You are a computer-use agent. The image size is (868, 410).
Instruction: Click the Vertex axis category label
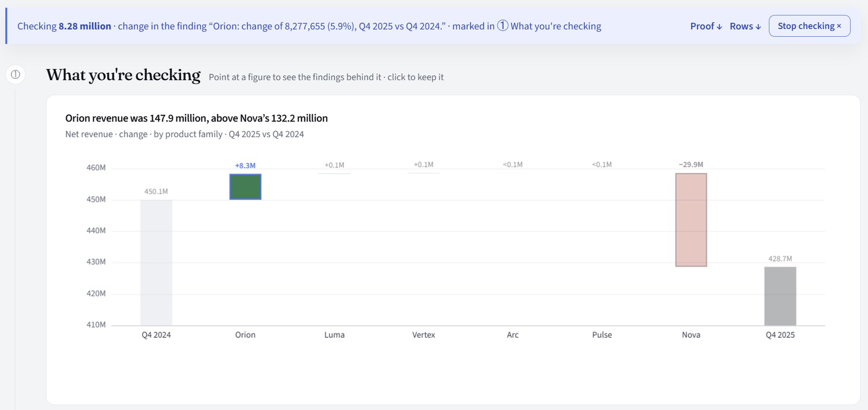pos(424,335)
